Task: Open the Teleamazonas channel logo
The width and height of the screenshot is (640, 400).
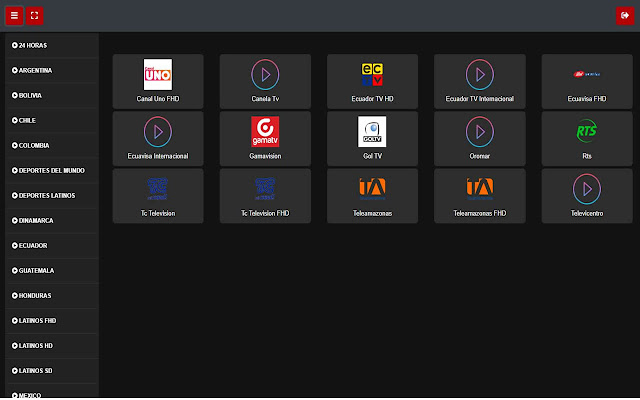Action: tap(372, 189)
